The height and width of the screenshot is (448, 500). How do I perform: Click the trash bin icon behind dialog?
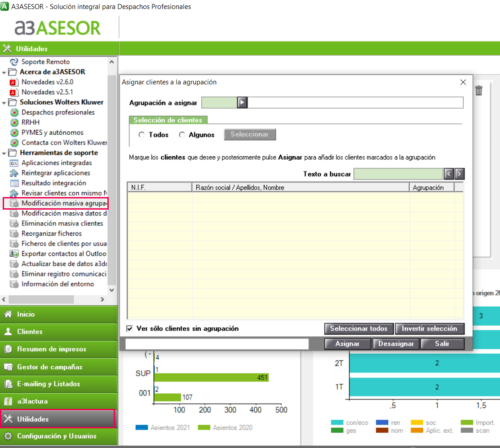tap(478, 91)
